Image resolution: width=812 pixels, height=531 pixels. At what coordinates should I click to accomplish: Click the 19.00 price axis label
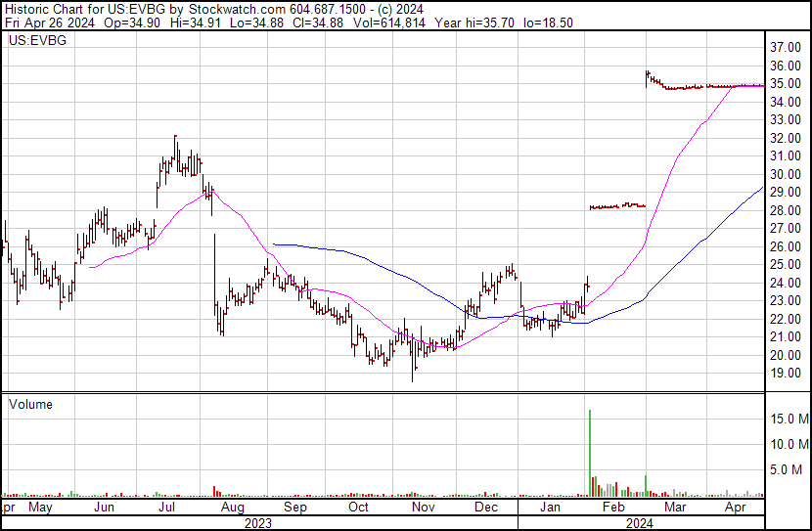point(787,374)
